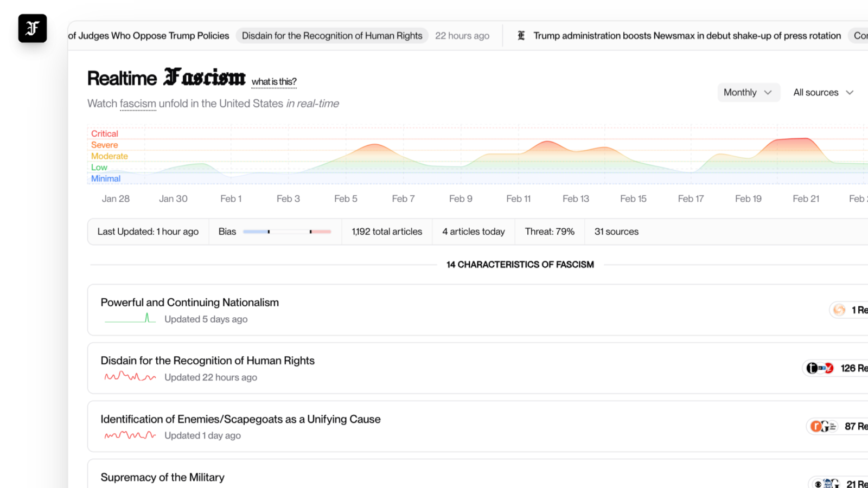Open the Trump administration boosts Newsmax headline
This screenshot has height=488, width=868.
click(687, 36)
